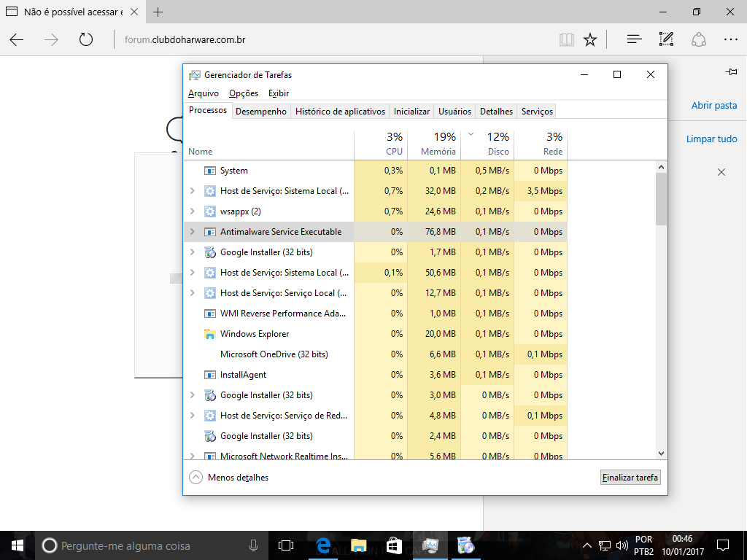Screen dimensions: 747x560
Task: Click the forward arrow in Edge
Action: pos(51,39)
